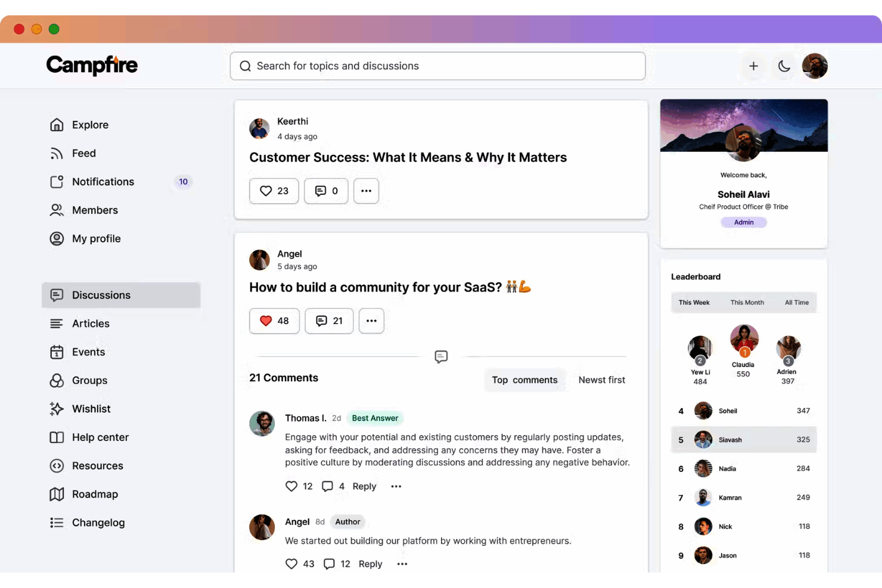The height and width of the screenshot is (588, 882).
Task: Open the options menu on Angel's post
Action: [x=371, y=321]
